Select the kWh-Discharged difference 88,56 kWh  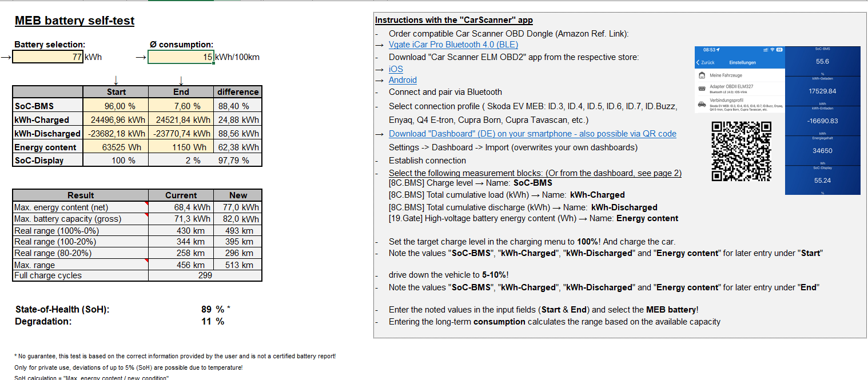pyautogui.click(x=238, y=134)
